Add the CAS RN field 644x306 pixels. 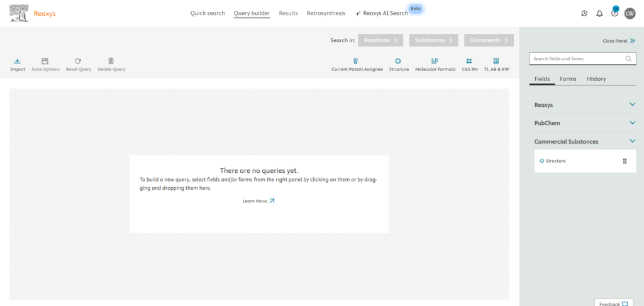pos(469,62)
